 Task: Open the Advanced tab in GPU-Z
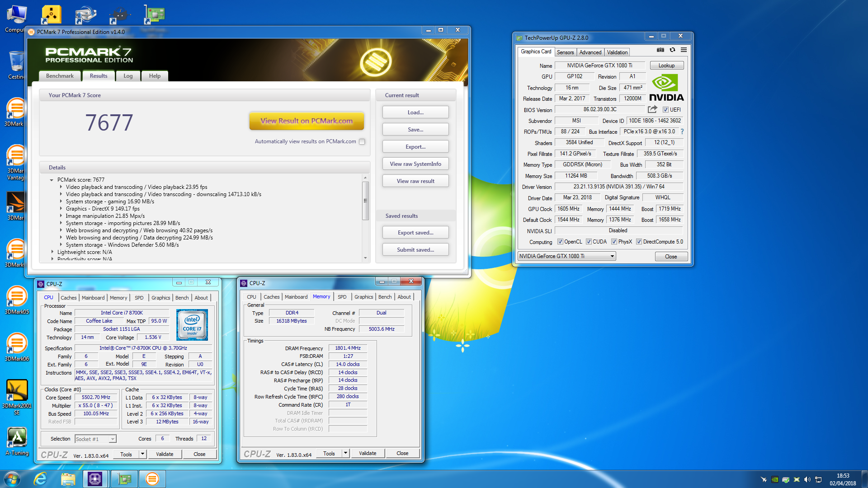pos(590,52)
